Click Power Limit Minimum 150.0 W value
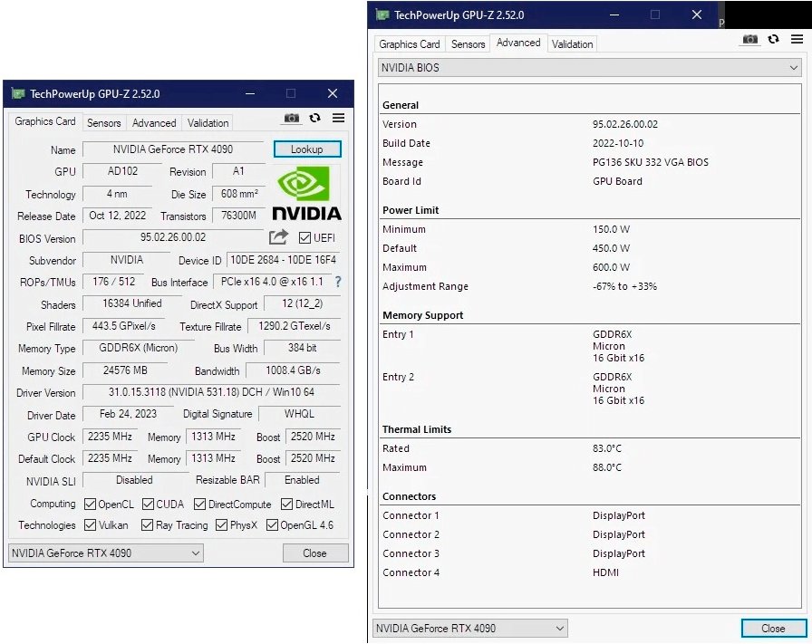 611,229
